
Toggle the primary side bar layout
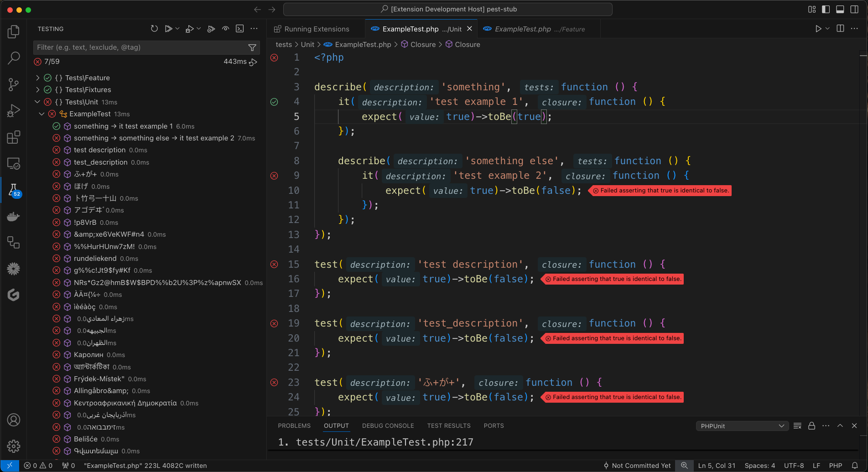click(x=826, y=10)
